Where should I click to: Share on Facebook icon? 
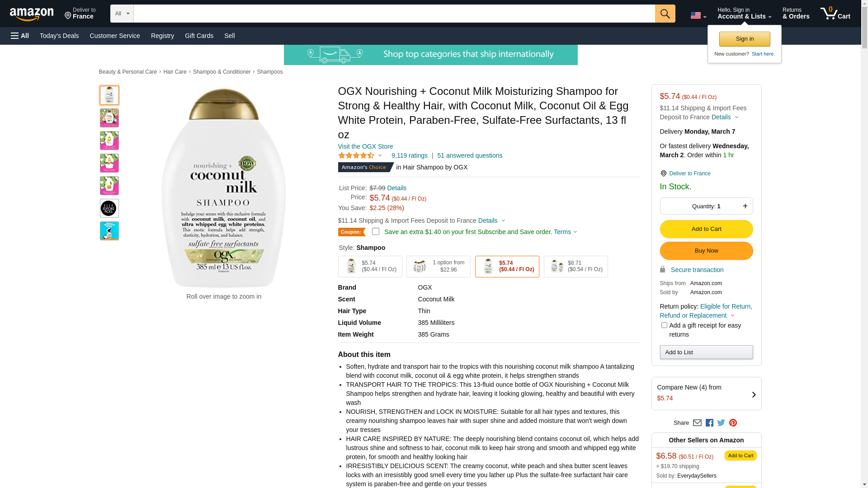point(709,423)
